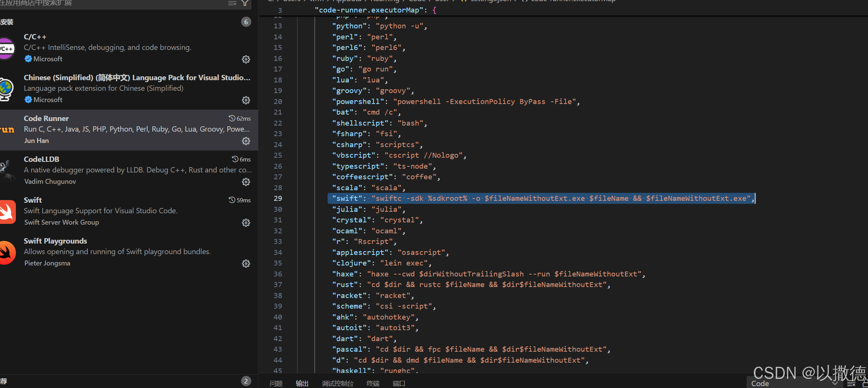Switch to the 终端 panel tab
Image resolution: width=868 pixels, height=388 pixels.
(x=373, y=383)
